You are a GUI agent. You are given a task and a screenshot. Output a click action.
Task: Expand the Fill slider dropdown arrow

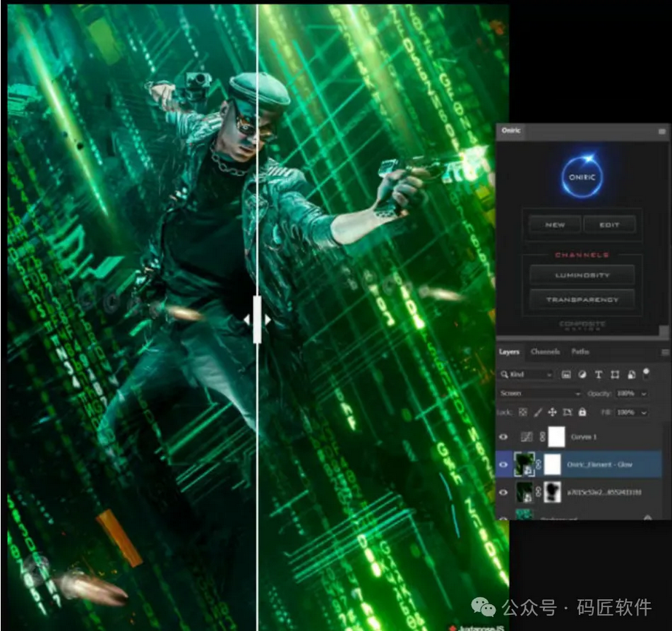[644, 412]
